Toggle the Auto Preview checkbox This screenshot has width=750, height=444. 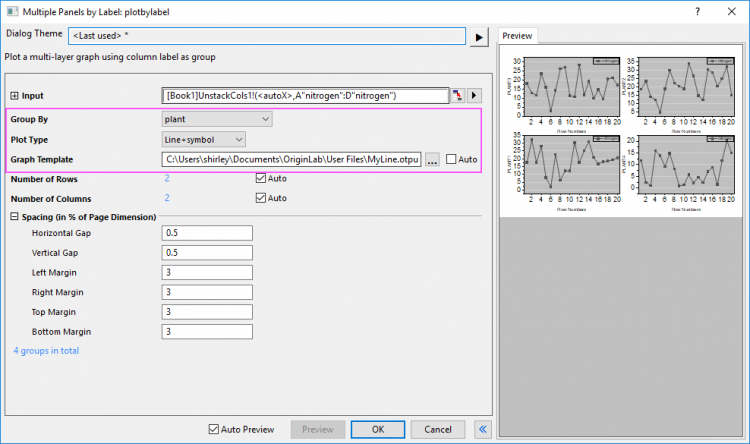pos(214,429)
